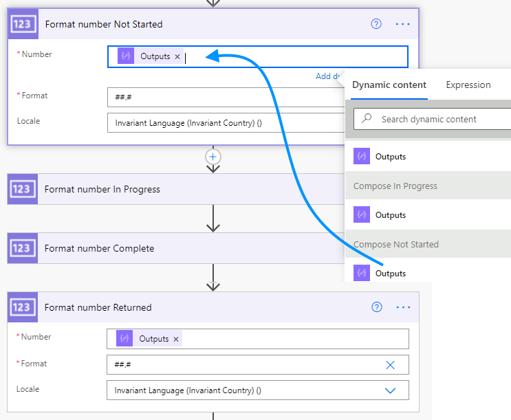The width and height of the screenshot is (511, 420).
Task: Click the Format number Not Started action icon
Action: pyautogui.click(x=23, y=24)
